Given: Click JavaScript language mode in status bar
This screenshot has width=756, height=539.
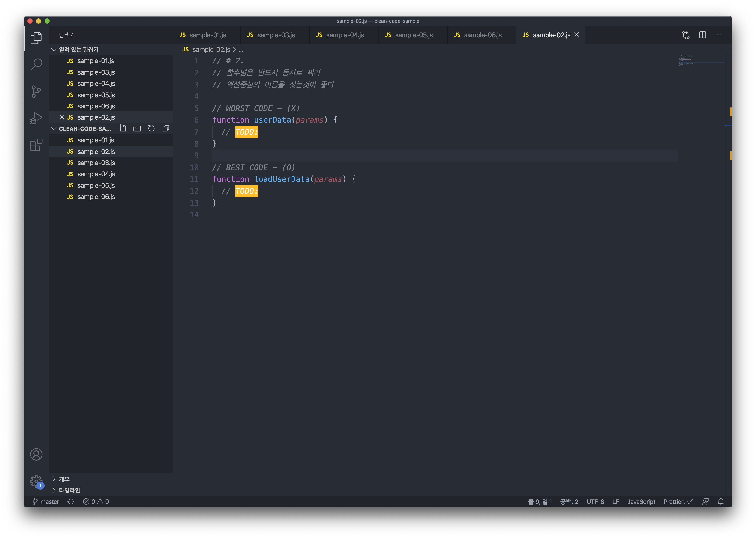Looking at the screenshot, I should coord(641,501).
